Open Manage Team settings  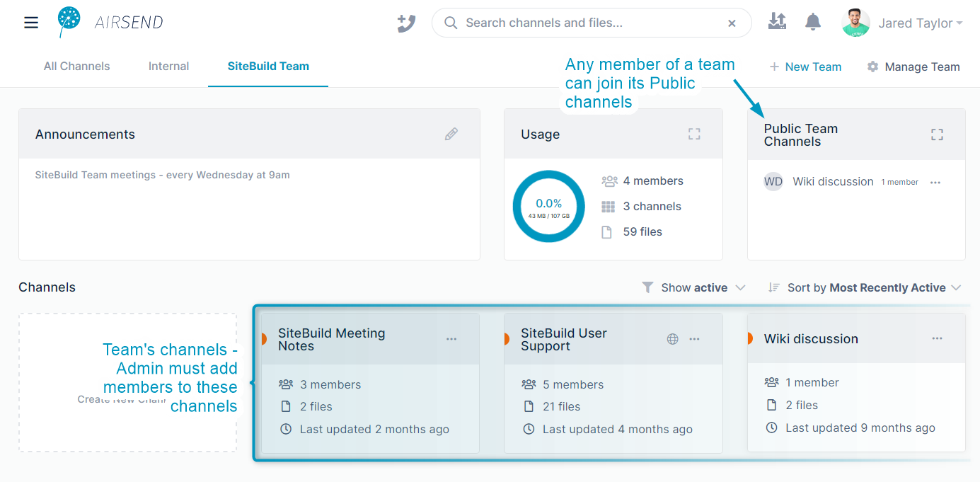coord(913,67)
